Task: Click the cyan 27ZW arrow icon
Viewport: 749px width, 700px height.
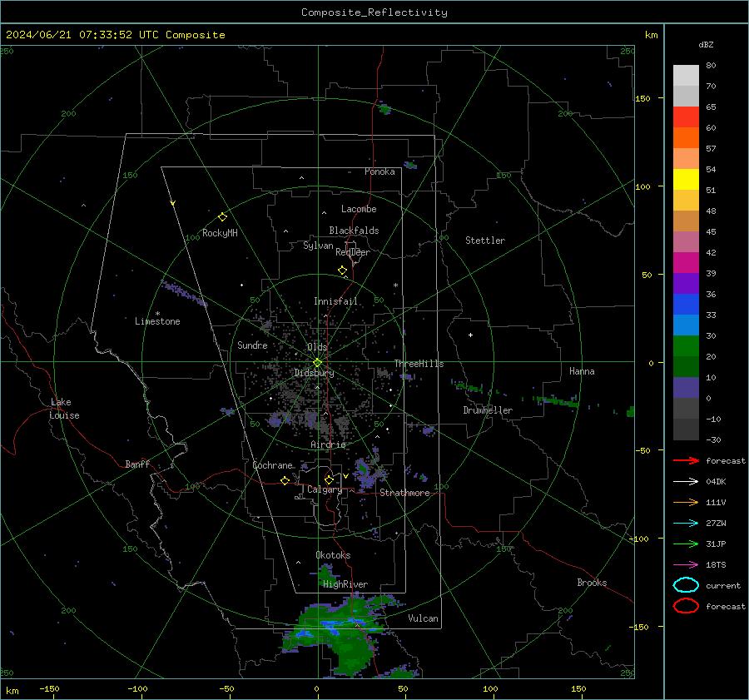Action: click(686, 524)
